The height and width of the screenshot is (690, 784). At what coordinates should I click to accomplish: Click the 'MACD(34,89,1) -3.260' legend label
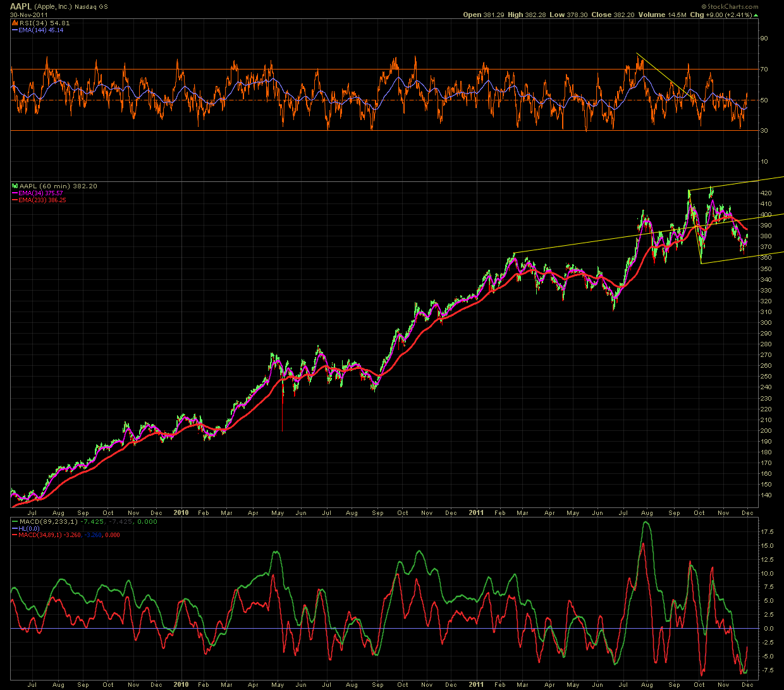coord(51,535)
